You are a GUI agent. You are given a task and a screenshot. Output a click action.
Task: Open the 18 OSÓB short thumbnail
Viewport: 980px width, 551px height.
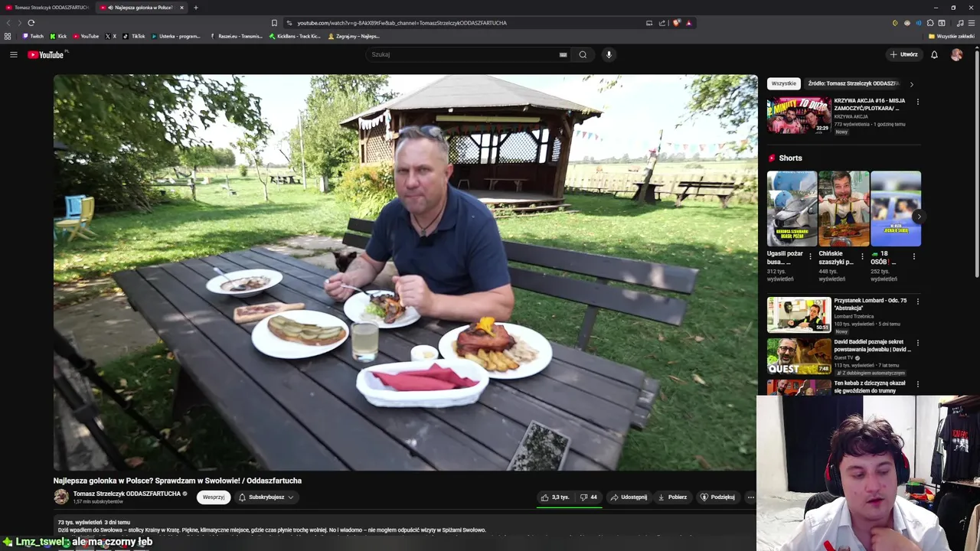click(x=896, y=209)
